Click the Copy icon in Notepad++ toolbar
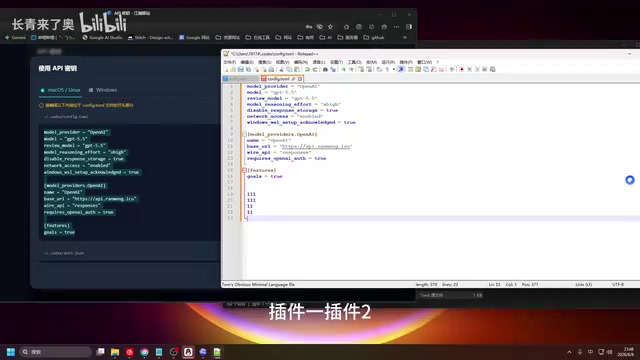Viewport: 640px width, 360px height. 289,69
